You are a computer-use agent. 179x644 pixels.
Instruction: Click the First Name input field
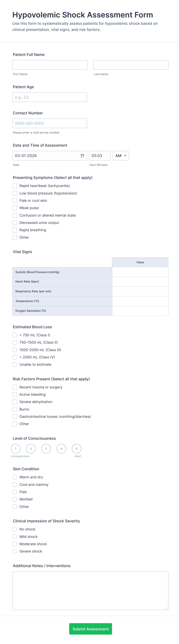pos(50,65)
